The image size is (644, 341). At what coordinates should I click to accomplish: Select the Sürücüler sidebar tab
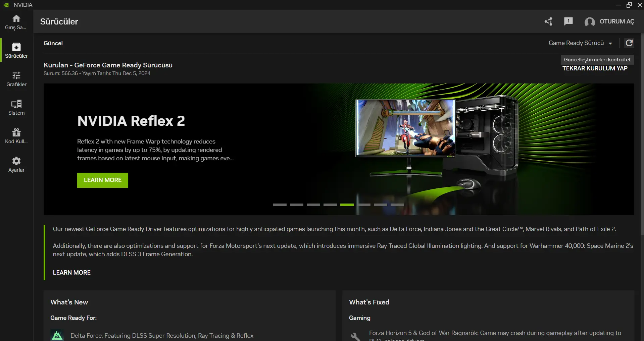point(16,51)
